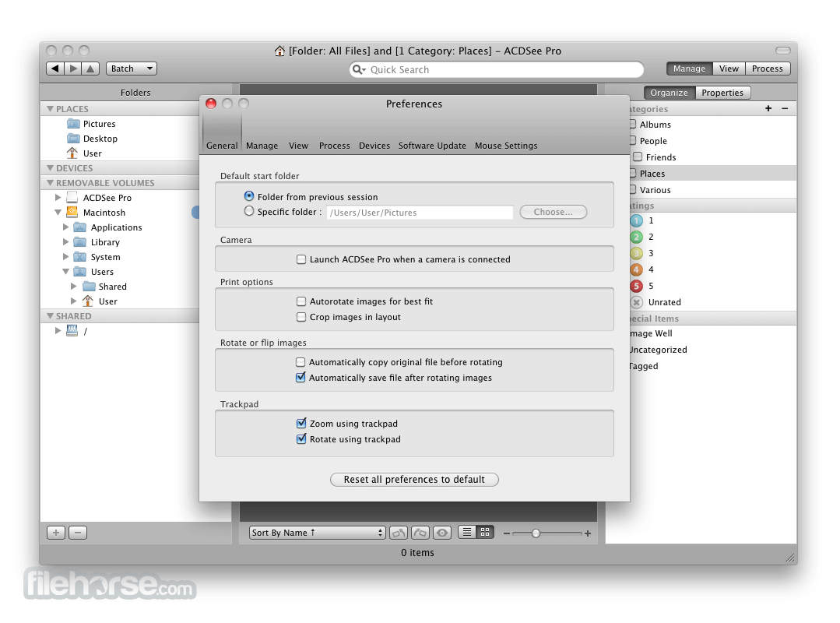This screenshot has width=840, height=623.
Task: Open the Manage tab in Preferences
Action: [262, 146]
